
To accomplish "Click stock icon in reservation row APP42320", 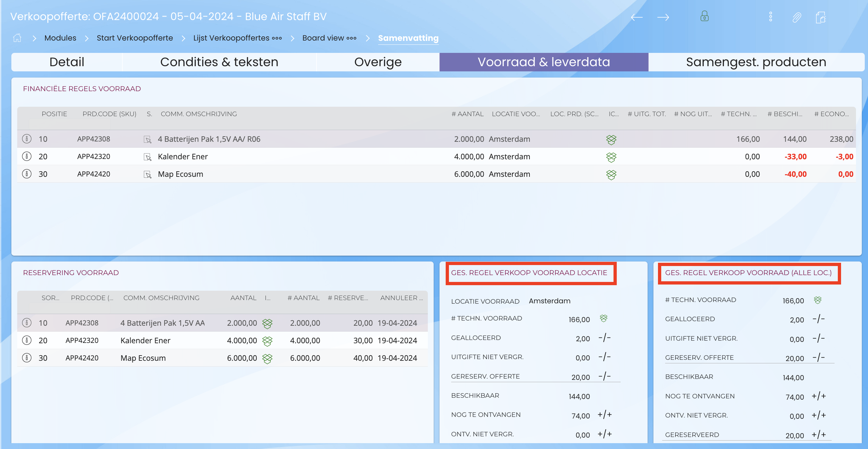I will pyautogui.click(x=267, y=341).
